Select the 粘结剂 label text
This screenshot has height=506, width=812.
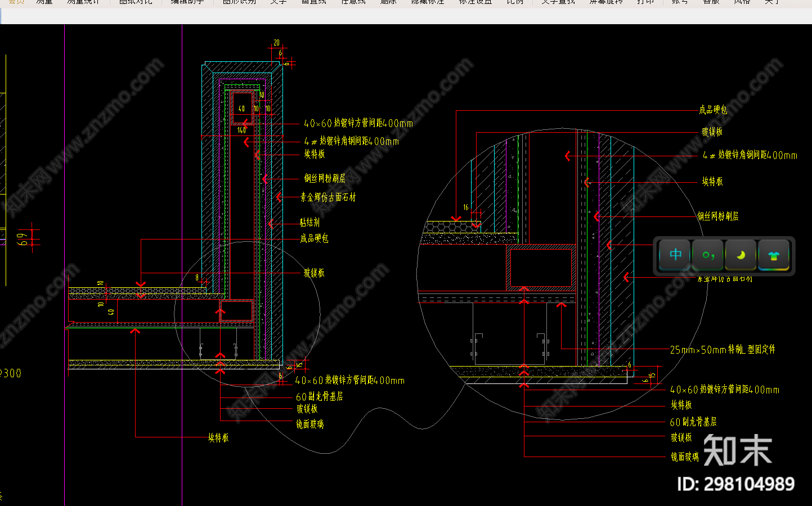309,223
